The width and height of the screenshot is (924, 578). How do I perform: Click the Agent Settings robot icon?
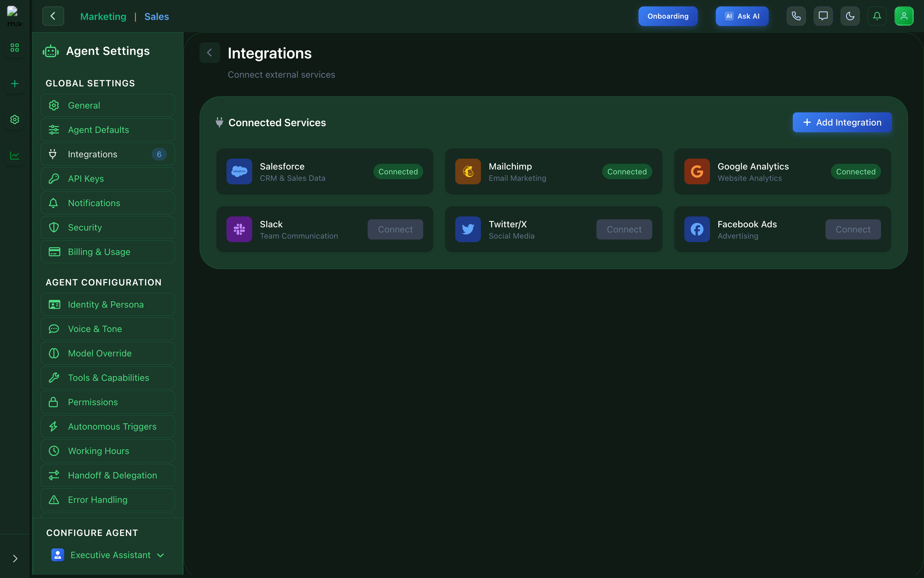(51, 51)
